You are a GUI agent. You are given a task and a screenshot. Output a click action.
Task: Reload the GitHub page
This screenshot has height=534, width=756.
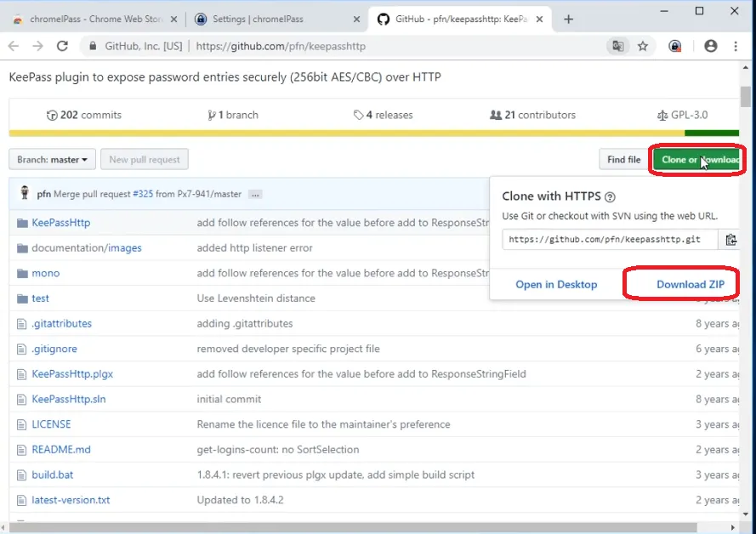coord(62,46)
